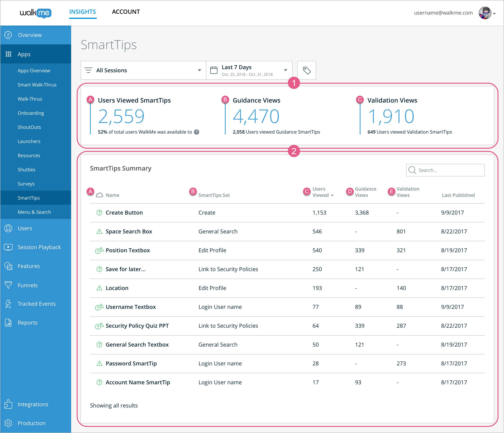Click the Integrations icon in the sidebar
The width and height of the screenshot is (504, 433).
click(x=8, y=404)
